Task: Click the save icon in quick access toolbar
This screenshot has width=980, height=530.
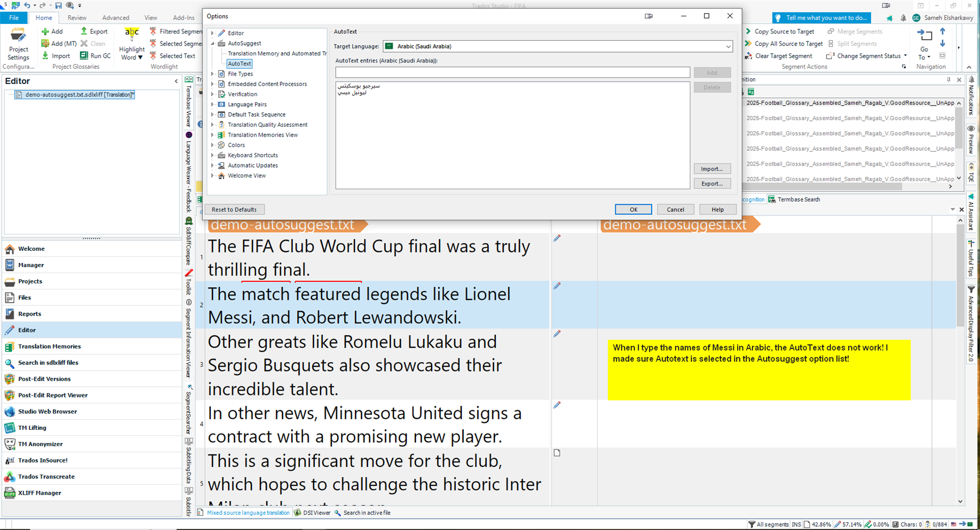Action: tap(58, 5)
